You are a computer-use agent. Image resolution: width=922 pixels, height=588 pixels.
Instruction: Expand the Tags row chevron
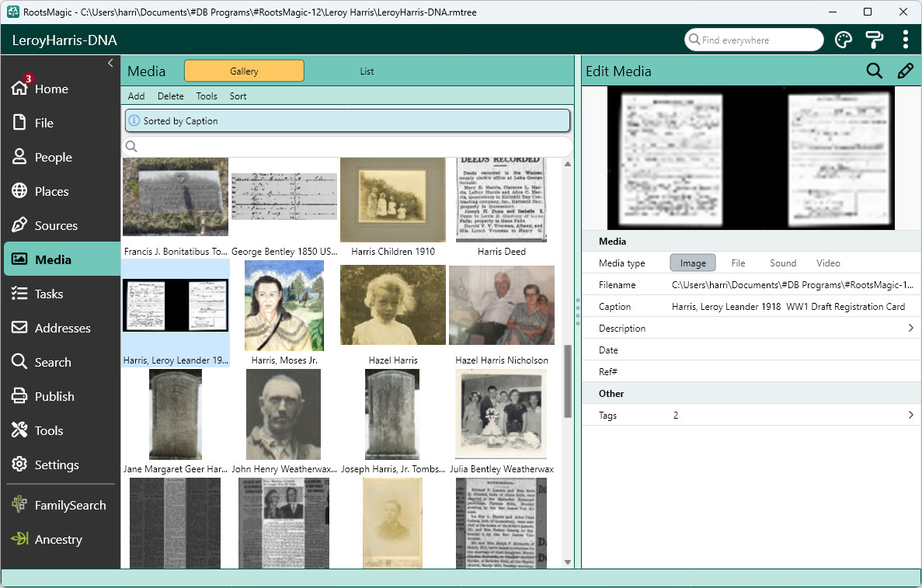coord(911,415)
